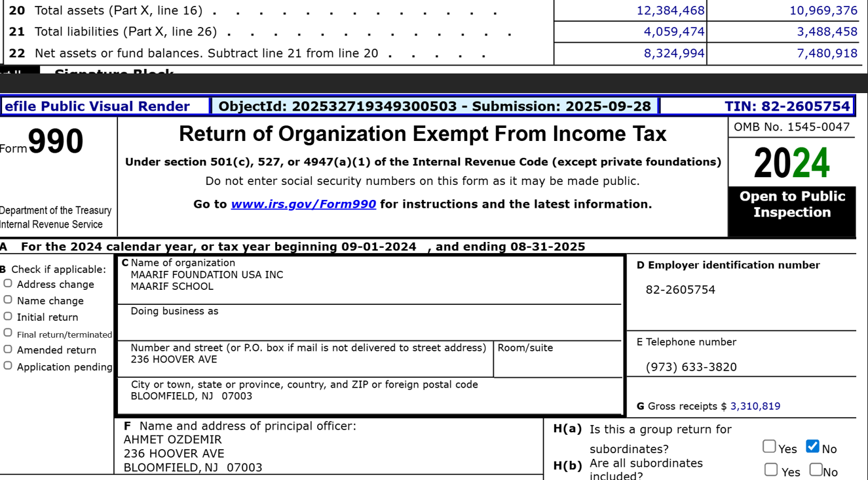The height and width of the screenshot is (480, 868).
Task: Click the Gross receipts amount 3,310,819
Action: point(755,407)
